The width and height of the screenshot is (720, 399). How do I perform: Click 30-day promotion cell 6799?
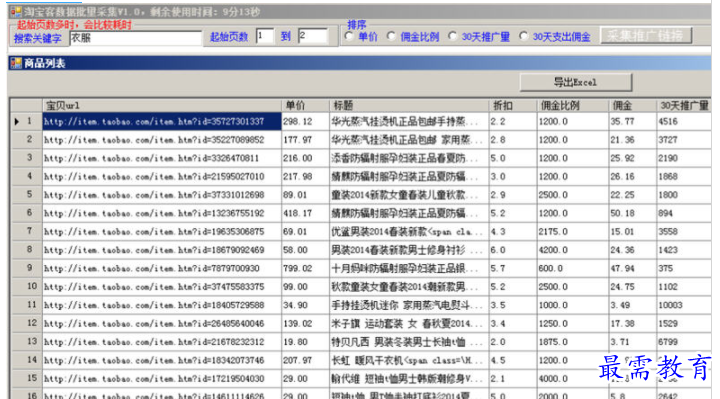pos(684,342)
